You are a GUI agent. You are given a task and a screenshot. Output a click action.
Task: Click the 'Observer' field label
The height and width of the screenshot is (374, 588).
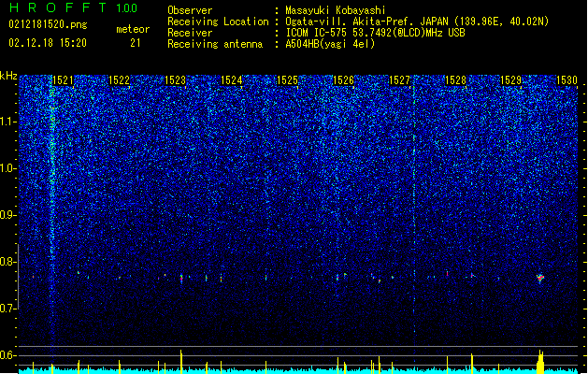(x=190, y=10)
